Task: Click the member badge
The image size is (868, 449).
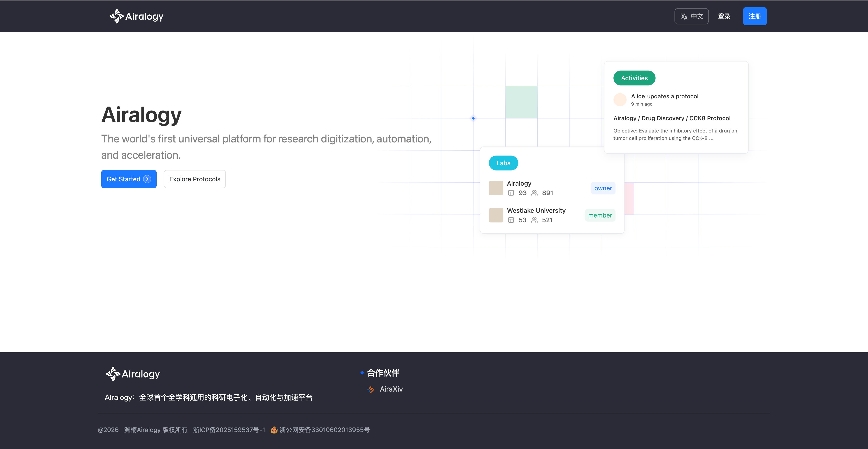Action: click(x=600, y=215)
